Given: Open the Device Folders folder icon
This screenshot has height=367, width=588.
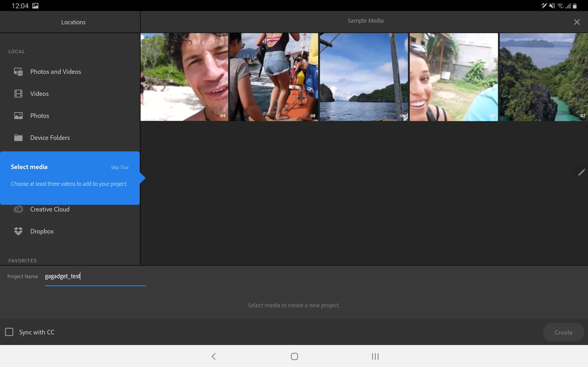Looking at the screenshot, I should click(18, 138).
